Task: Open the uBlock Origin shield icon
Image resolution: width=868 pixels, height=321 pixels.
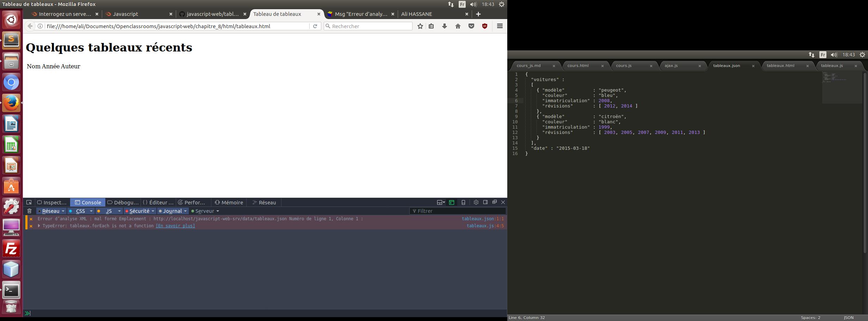Action: (485, 26)
